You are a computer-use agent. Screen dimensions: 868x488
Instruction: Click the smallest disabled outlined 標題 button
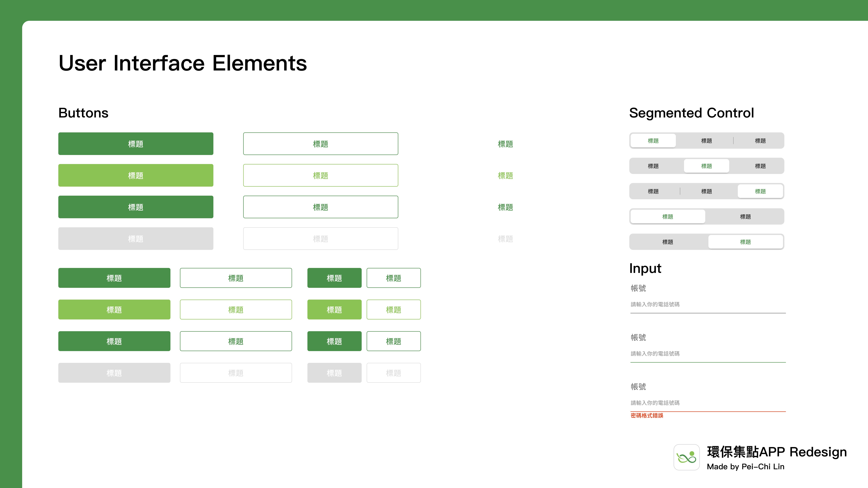click(x=394, y=373)
